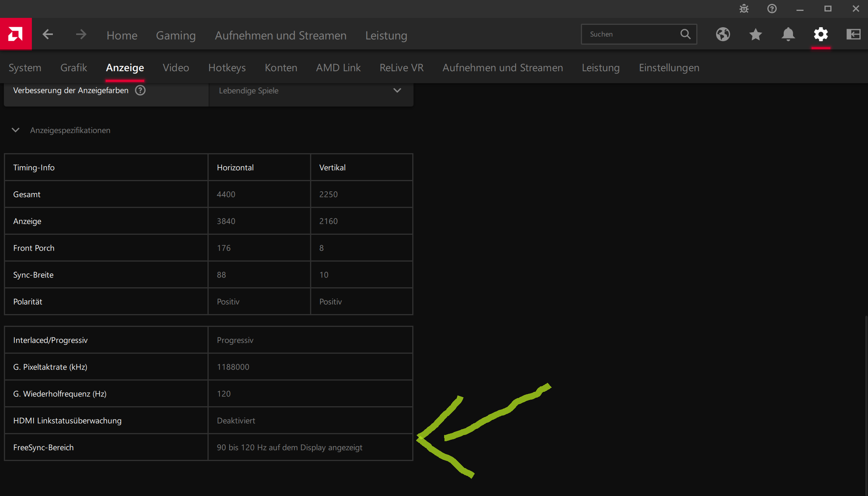868x496 pixels.
Task: Open Aufnehmen und Streamen settings tab
Action: pos(502,68)
